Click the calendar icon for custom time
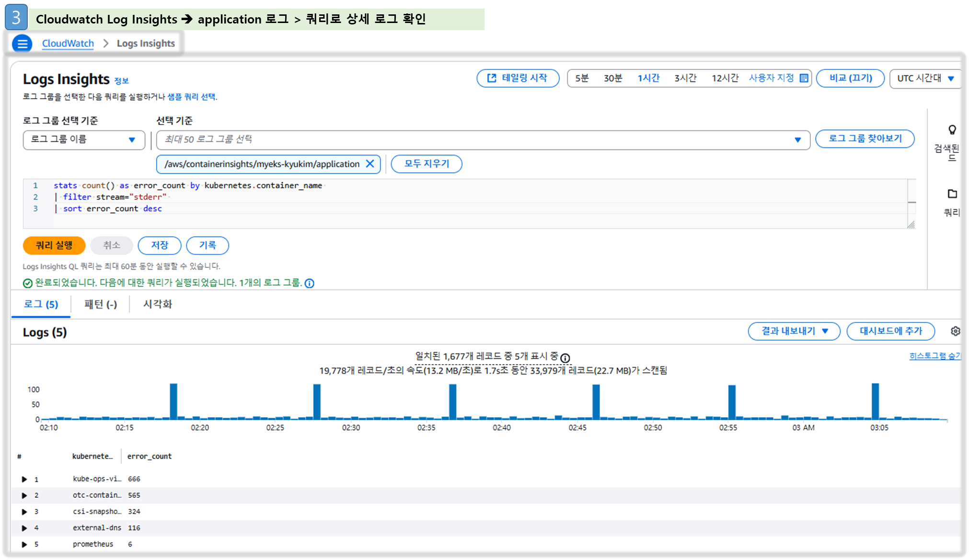Viewport: 969px width, 560px height. point(804,78)
